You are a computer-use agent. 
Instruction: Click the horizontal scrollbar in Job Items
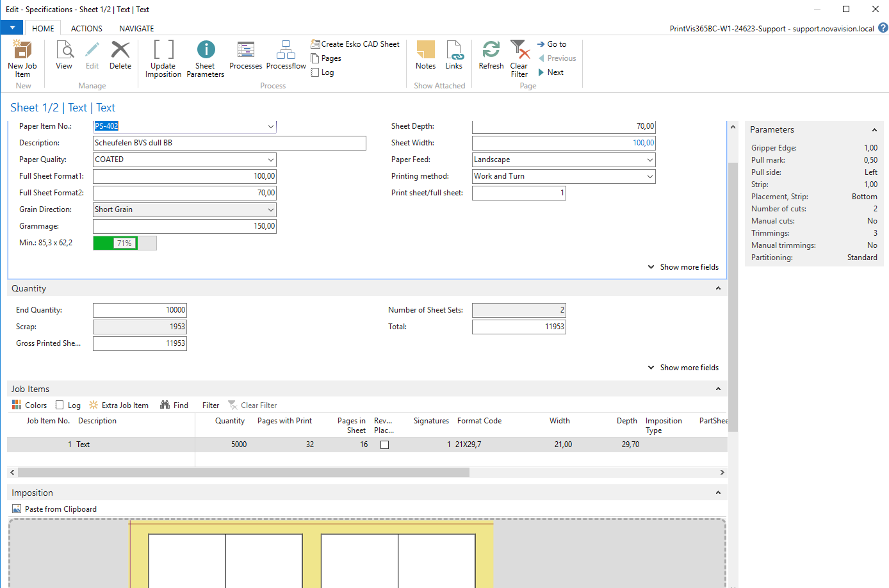point(243,472)
